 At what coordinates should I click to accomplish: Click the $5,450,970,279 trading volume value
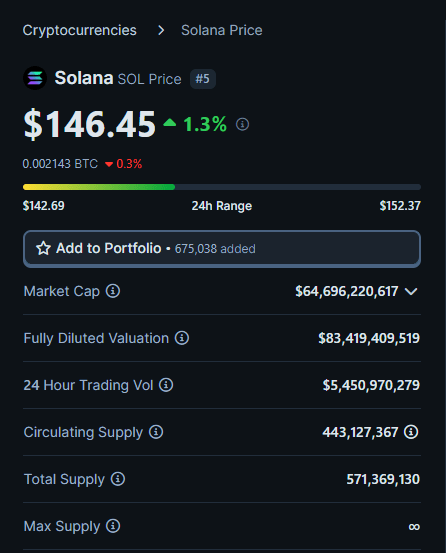click(x=371, y=385)
